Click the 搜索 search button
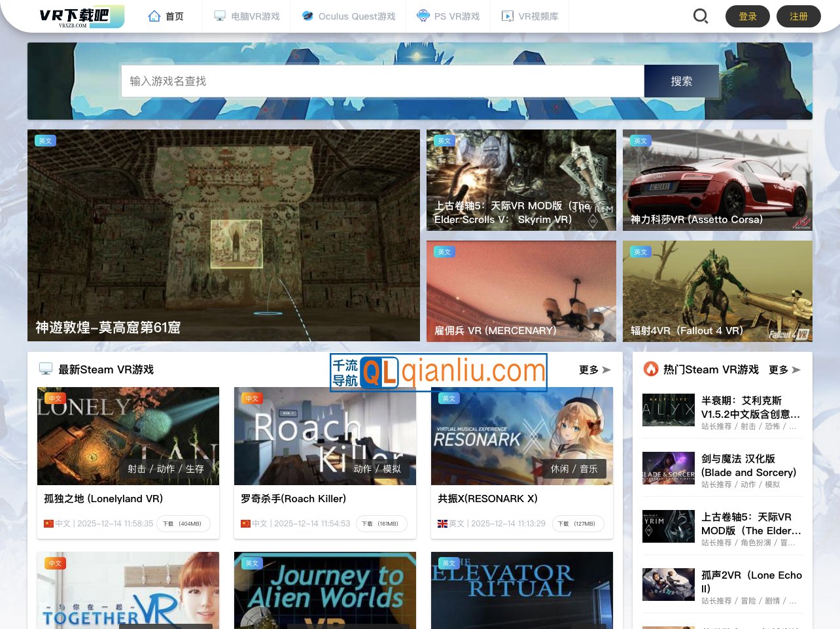840x629 pixels. pos(681,81)
